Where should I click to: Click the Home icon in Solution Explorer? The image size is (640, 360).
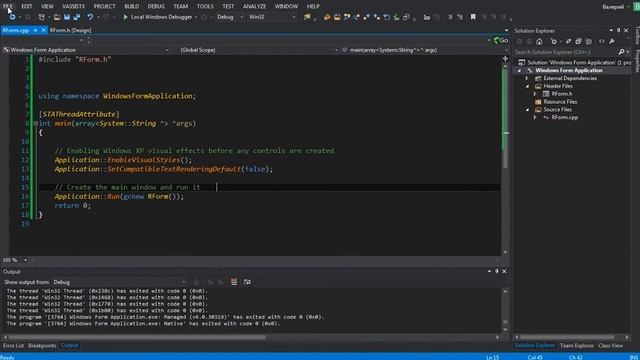coord(540,42)
